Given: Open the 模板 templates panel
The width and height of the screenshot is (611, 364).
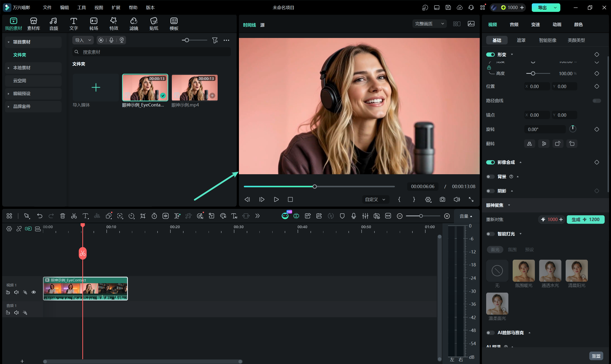Looking at the screenshot, I should pos(174,24).
